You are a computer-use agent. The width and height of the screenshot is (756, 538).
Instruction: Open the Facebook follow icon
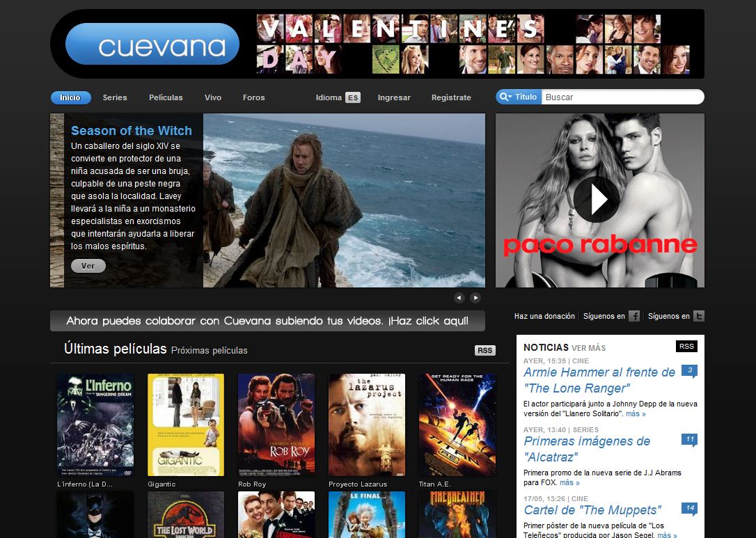pos(634,316)
